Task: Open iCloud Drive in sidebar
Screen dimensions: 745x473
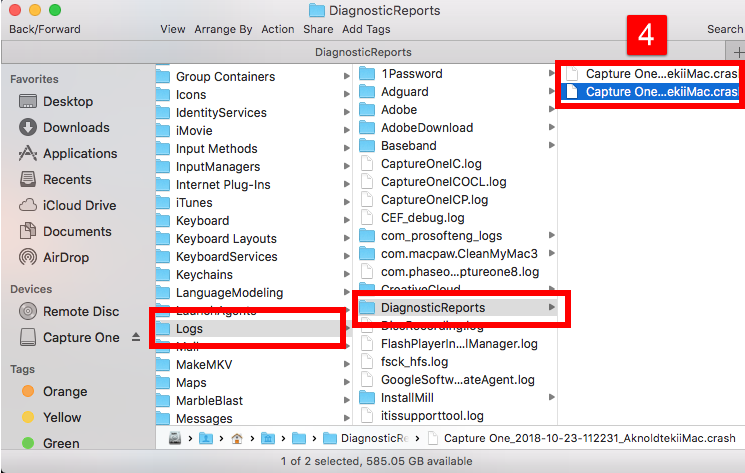Action: (x=27, y=205)
